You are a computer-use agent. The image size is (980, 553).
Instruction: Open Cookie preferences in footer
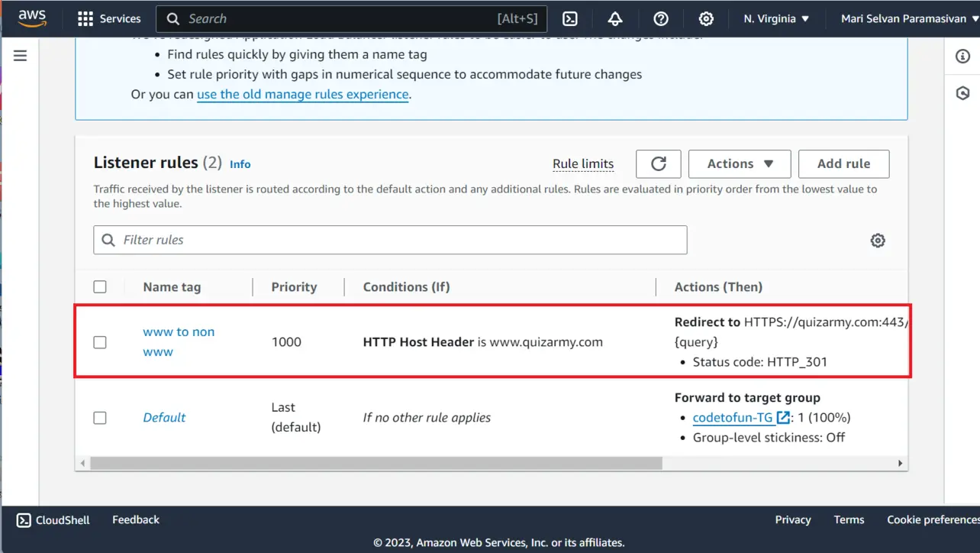[x=933, y=520]
